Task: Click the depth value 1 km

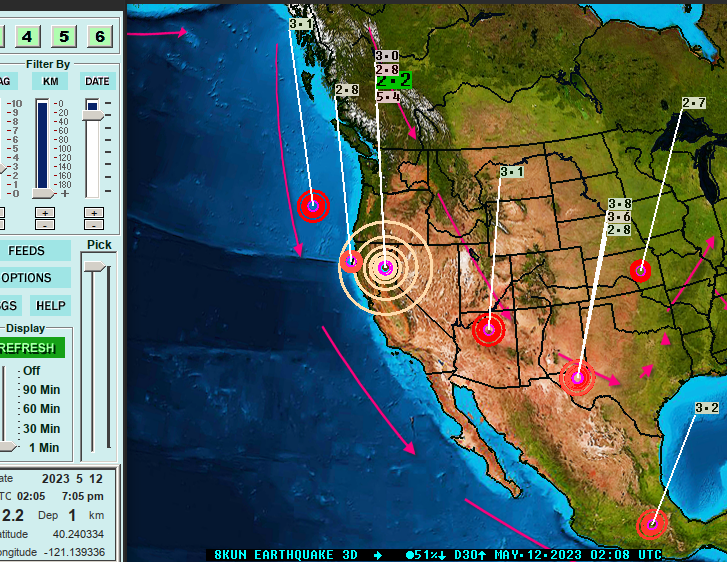Action: pos(72,515)
